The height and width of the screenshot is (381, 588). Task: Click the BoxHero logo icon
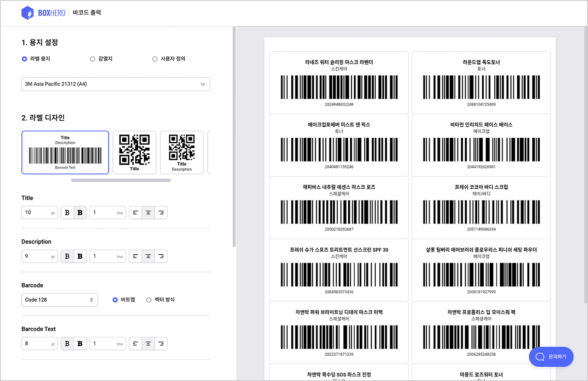pyautogui.click(x=28, y=13)
